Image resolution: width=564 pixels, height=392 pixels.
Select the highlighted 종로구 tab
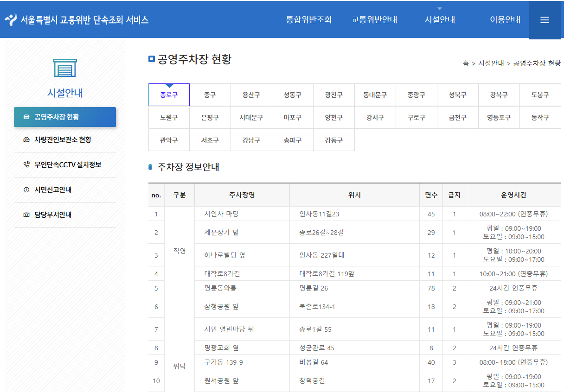click(169, 95)
